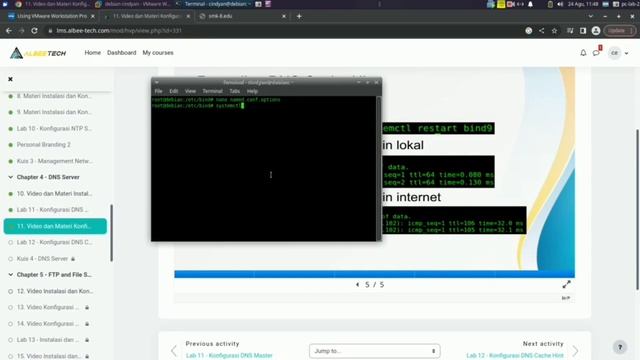Screen dimensions: 640x360
Task: Close the course index sidebar
Action: 11,79
